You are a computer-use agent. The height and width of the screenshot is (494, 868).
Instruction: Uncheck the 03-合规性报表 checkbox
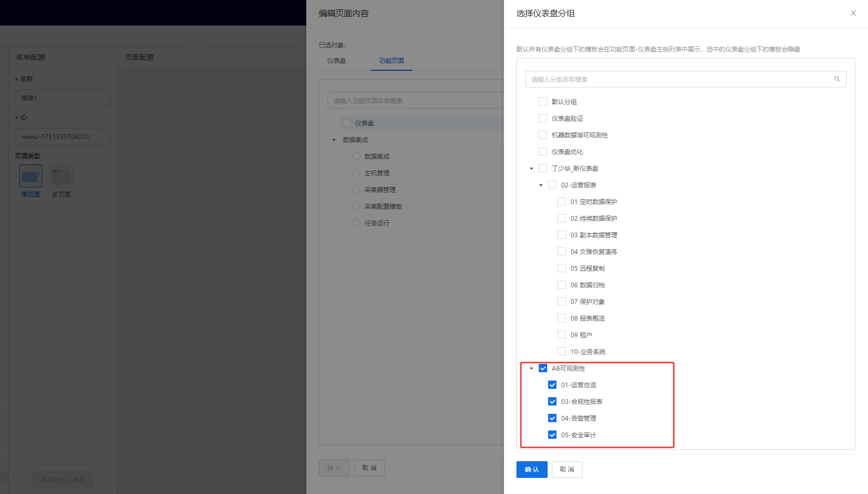pyautogui.click(x=552, y=401)
